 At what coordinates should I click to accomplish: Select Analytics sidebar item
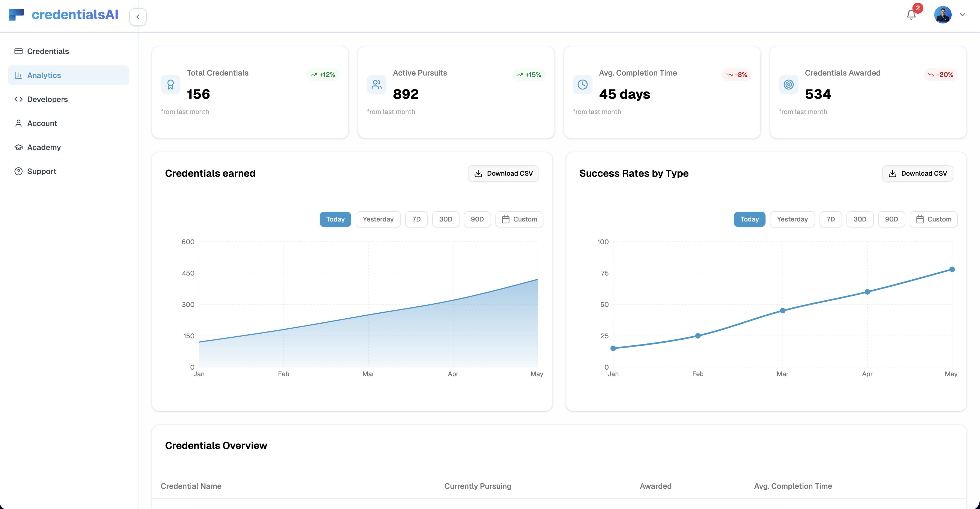coord(68,75)
